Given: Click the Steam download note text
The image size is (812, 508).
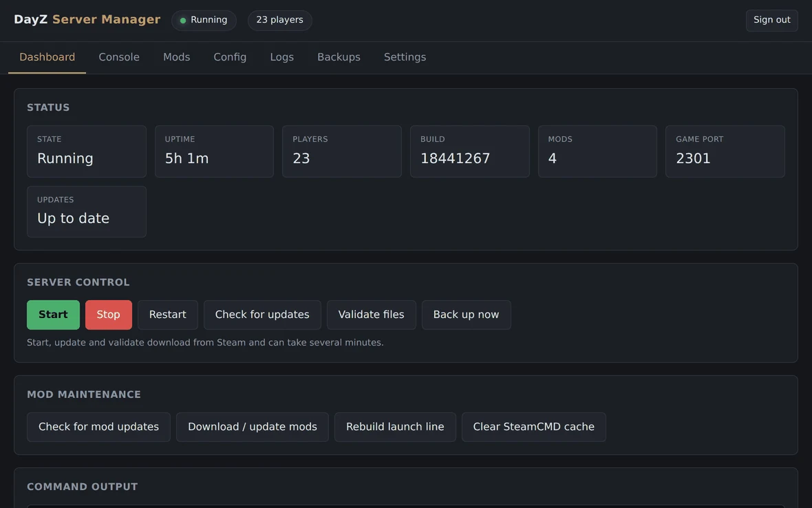Looking at the screenshot, I should click(x=205, y=343).
